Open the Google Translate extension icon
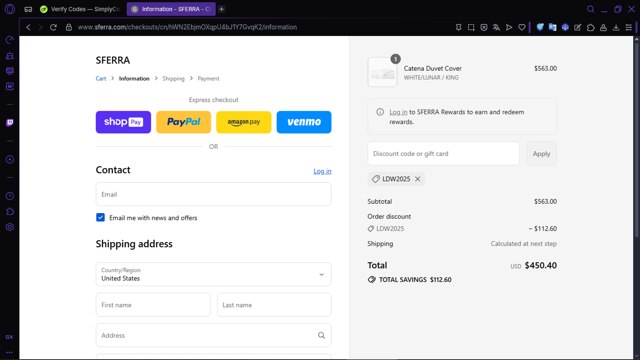Viewport: 640px width, 360px height. (552, 27)
